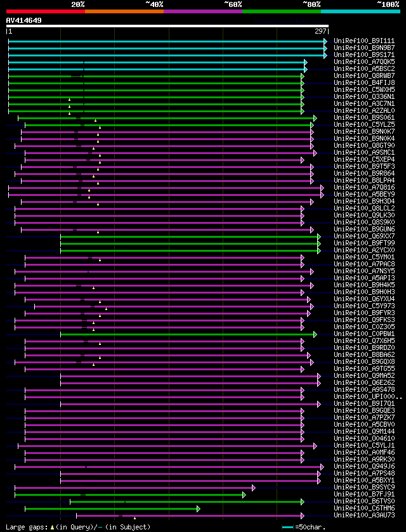This screenshot has width=406, height=532.
Task: Click the purple alignment bar for B9SYC9
Action: point(135,488)
